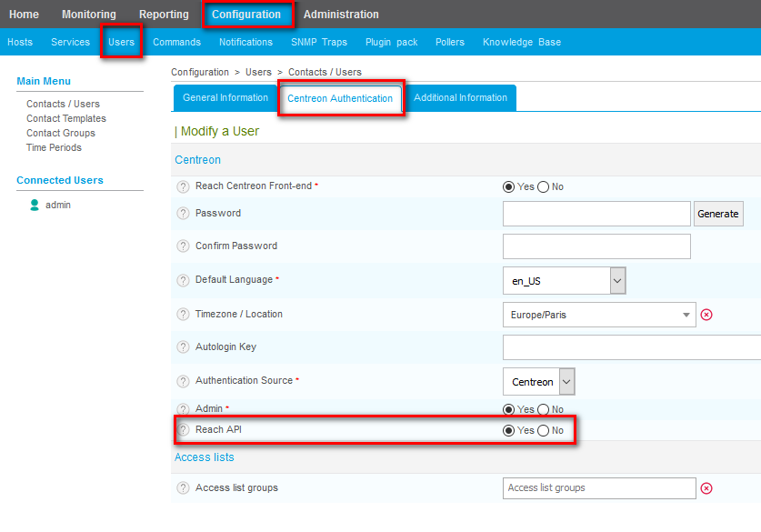Click help icon next to Reach API
The image size is (761, 532).
[183, 430]
